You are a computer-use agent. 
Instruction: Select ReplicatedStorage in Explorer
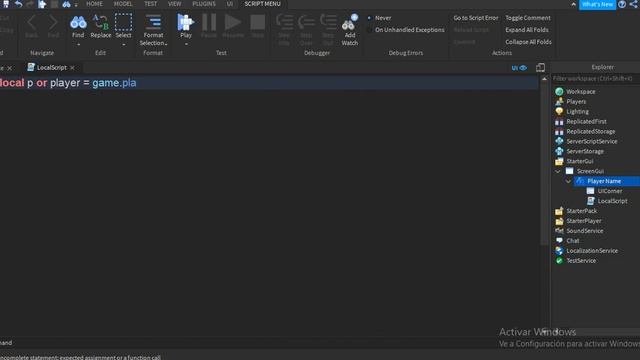[x=591, y=131]
